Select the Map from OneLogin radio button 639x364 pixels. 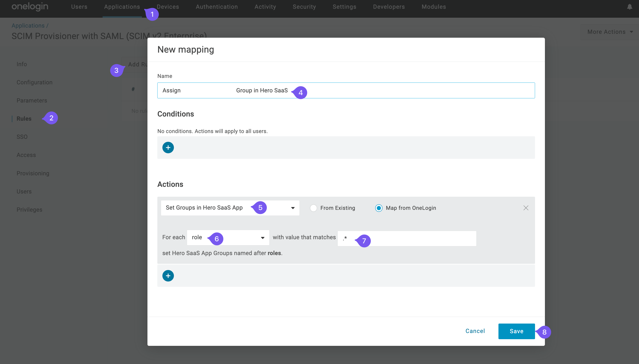379,208
